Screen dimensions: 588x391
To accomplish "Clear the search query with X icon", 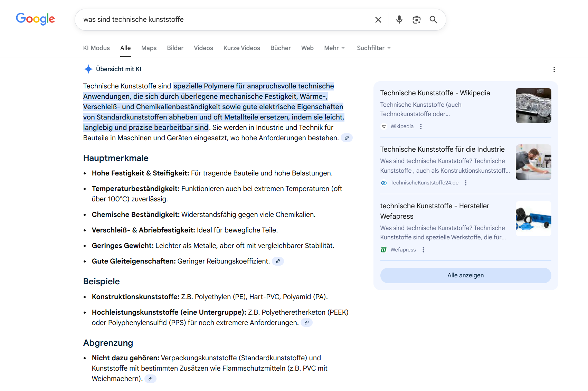I will coord(378,20).
